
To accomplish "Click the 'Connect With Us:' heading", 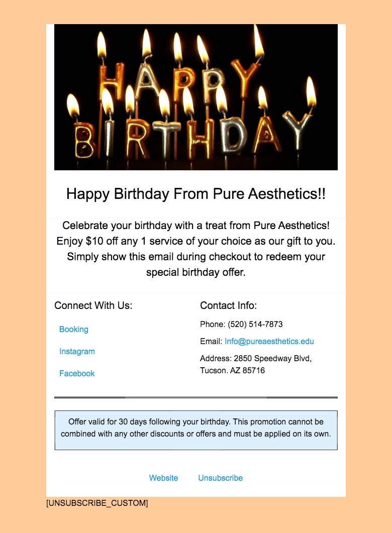I will coord(93,305).
